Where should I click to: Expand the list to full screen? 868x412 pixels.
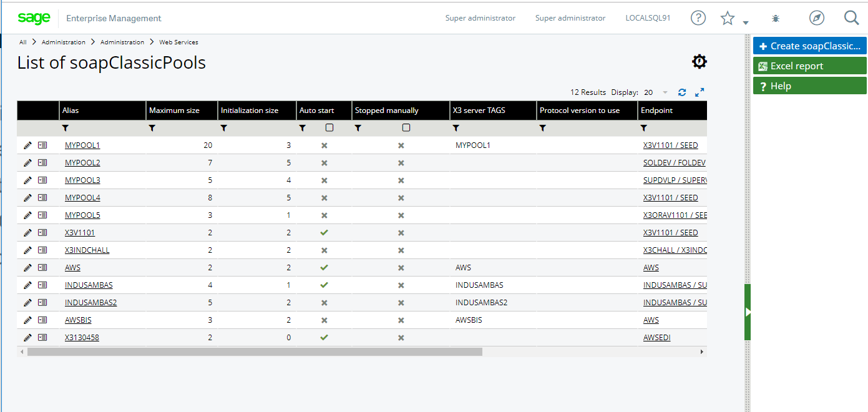700,92
